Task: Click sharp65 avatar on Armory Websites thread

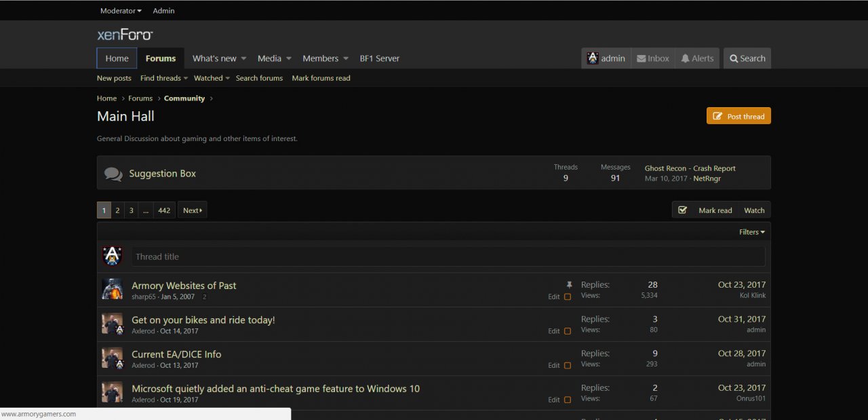Action: click(x=112, y=289)
